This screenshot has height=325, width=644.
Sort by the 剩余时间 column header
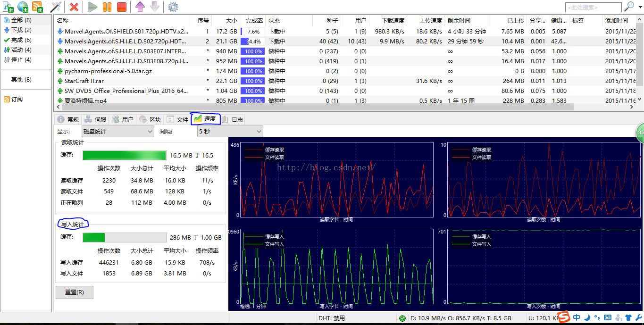467,21
